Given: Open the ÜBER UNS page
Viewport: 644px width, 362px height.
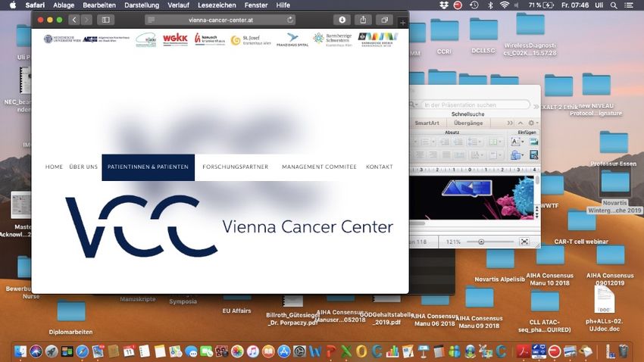Looking at the screenshot, I should tap(83, 167).
